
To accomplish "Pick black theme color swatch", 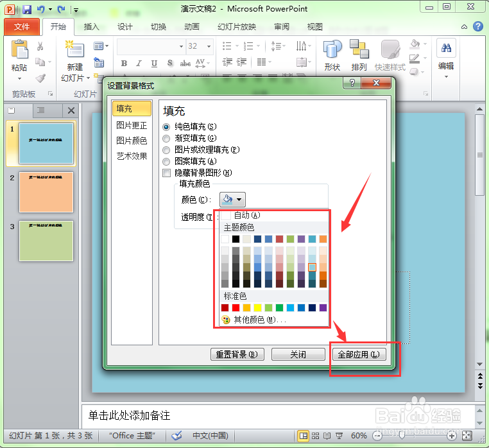I will point(236,239).
